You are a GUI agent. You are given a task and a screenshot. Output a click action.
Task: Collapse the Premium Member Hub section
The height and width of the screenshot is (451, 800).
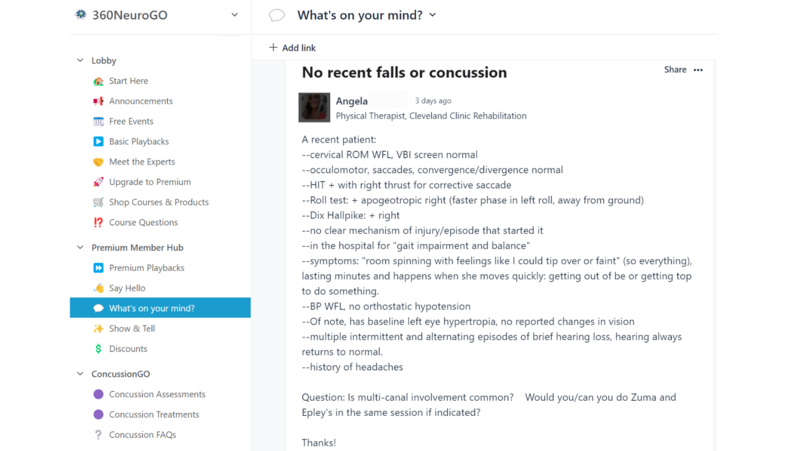(80, 247)
